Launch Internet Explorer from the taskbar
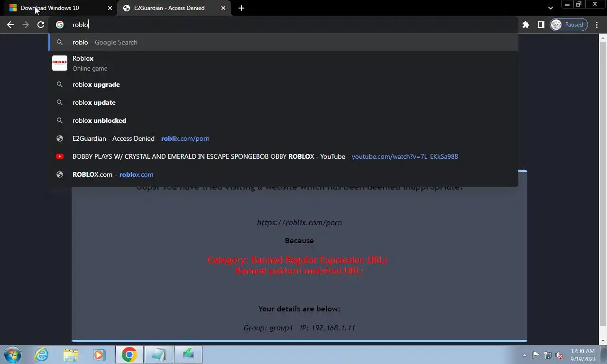Viewport: 607px width, 364px height. click(x=42, y=355)
